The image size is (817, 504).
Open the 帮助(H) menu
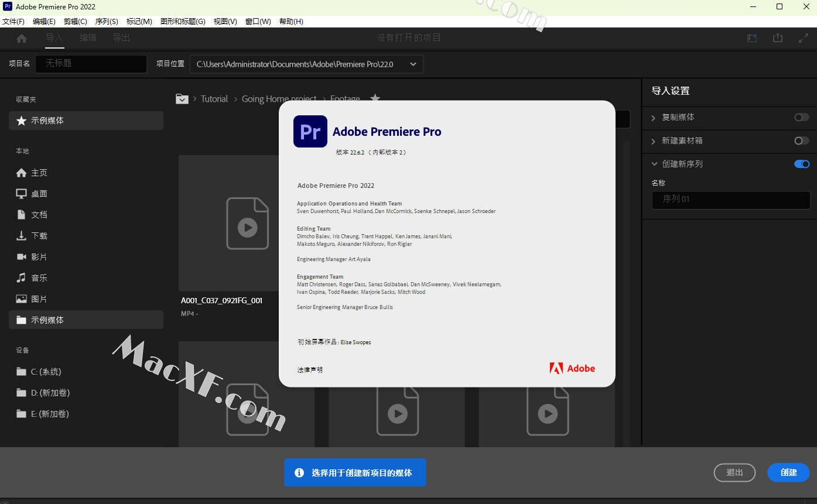click(x=291, y=22)
